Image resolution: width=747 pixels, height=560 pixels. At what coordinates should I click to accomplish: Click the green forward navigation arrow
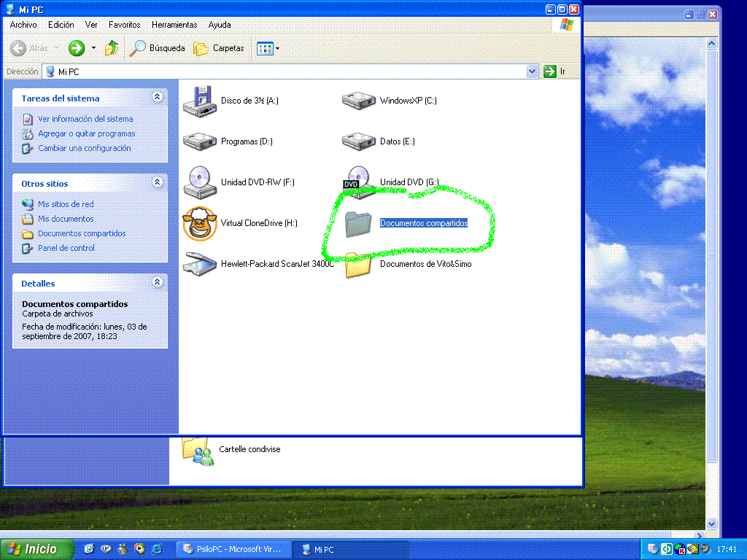77,48
